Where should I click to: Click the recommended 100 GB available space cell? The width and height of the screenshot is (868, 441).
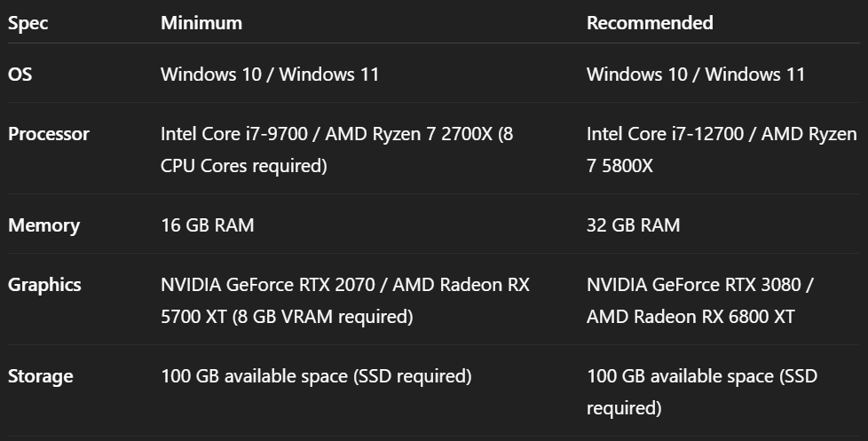[x=702, y=392]
